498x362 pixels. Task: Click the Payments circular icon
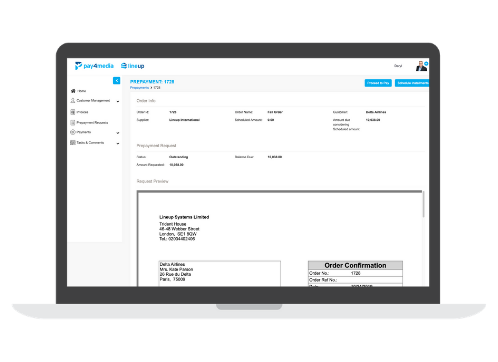[x=73, y=132]
